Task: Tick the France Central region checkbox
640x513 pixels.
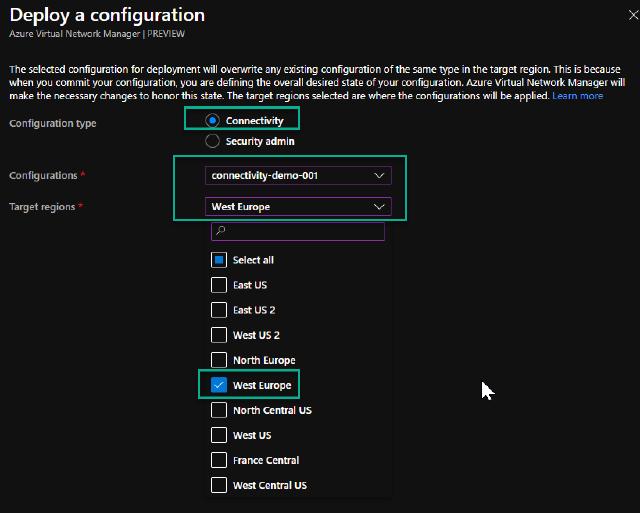Action: pos(220,460)
